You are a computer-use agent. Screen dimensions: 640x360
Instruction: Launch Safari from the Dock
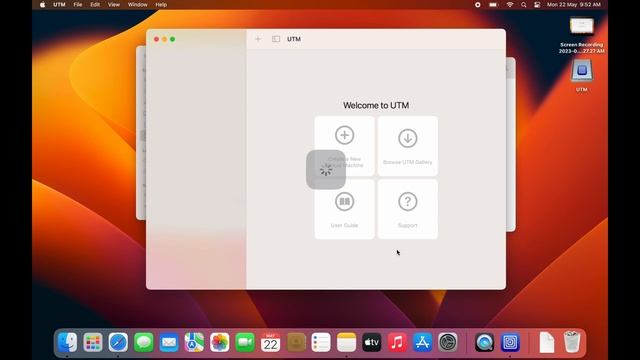[x=118, y=342]
